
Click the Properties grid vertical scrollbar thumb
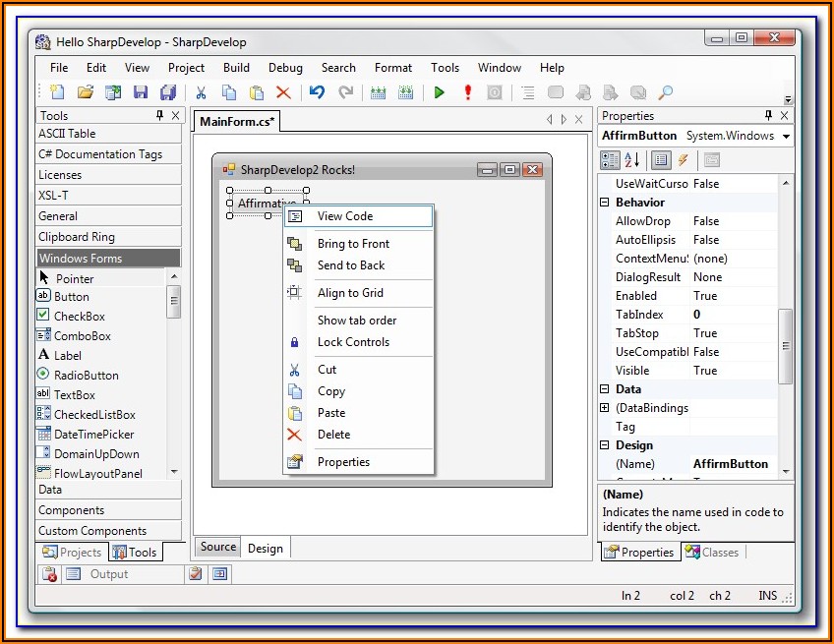pos(785,346)
